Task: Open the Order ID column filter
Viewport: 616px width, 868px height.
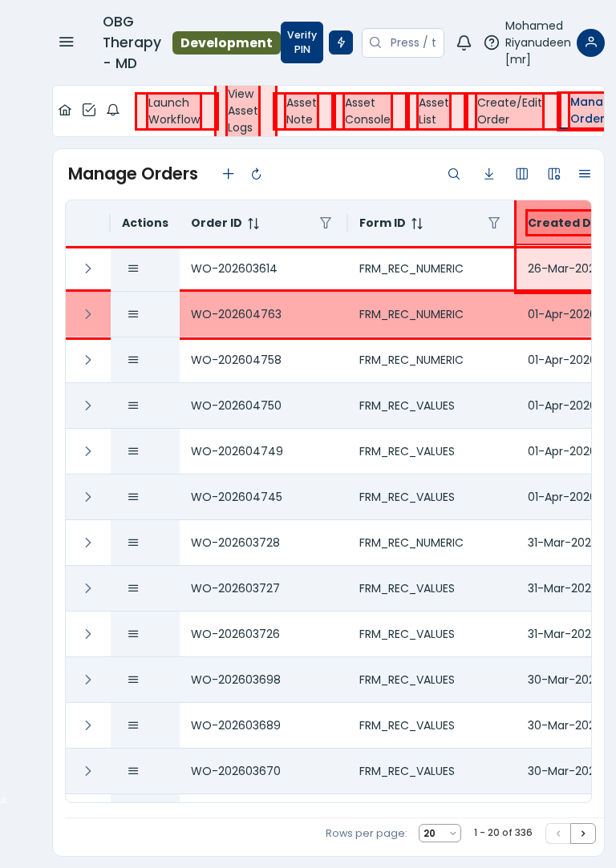Action: click(x=326, y=224)
